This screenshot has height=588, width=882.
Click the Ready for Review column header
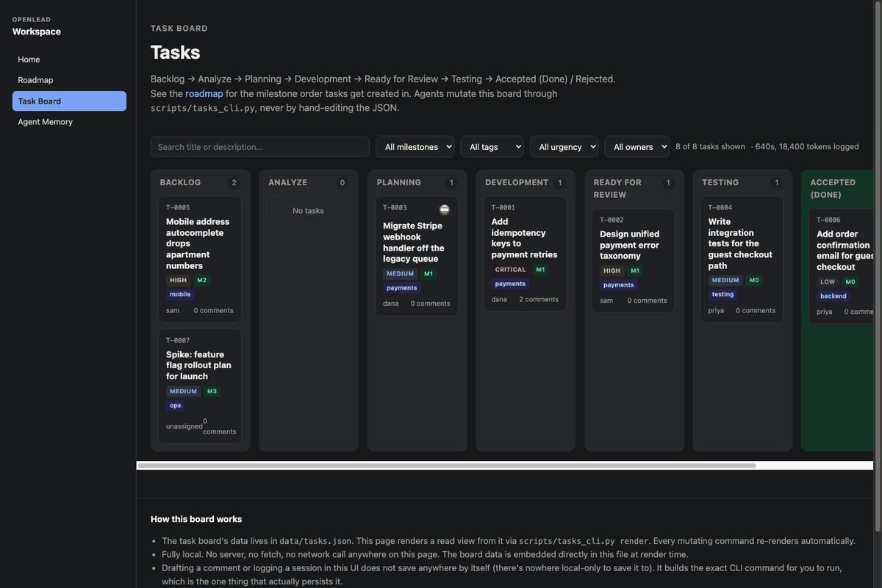[x=617, y=188]
